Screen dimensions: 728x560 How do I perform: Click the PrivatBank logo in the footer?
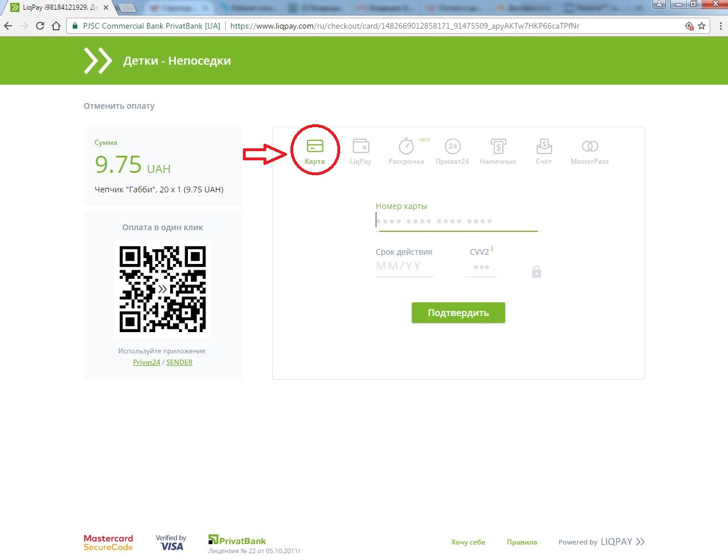tap(236, 539)
